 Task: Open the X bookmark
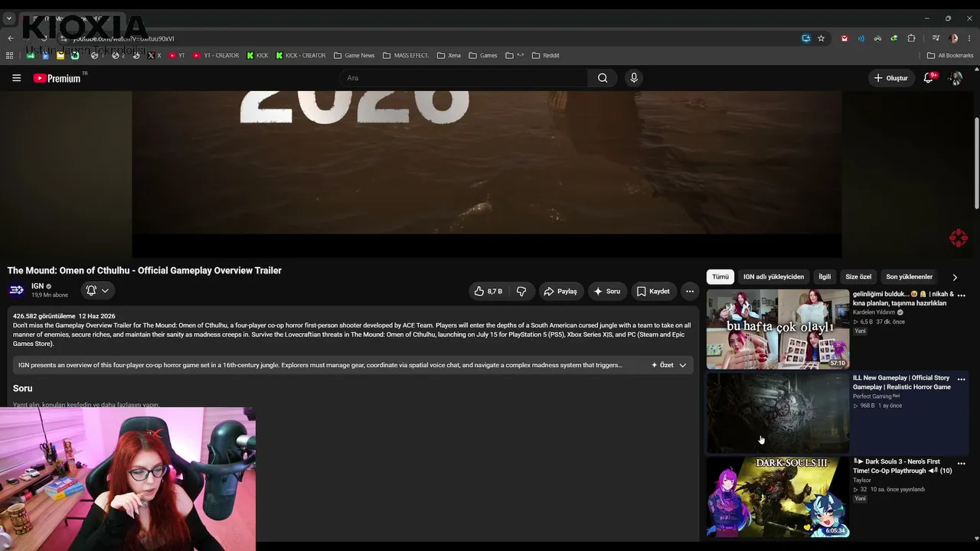coord(155,55)
